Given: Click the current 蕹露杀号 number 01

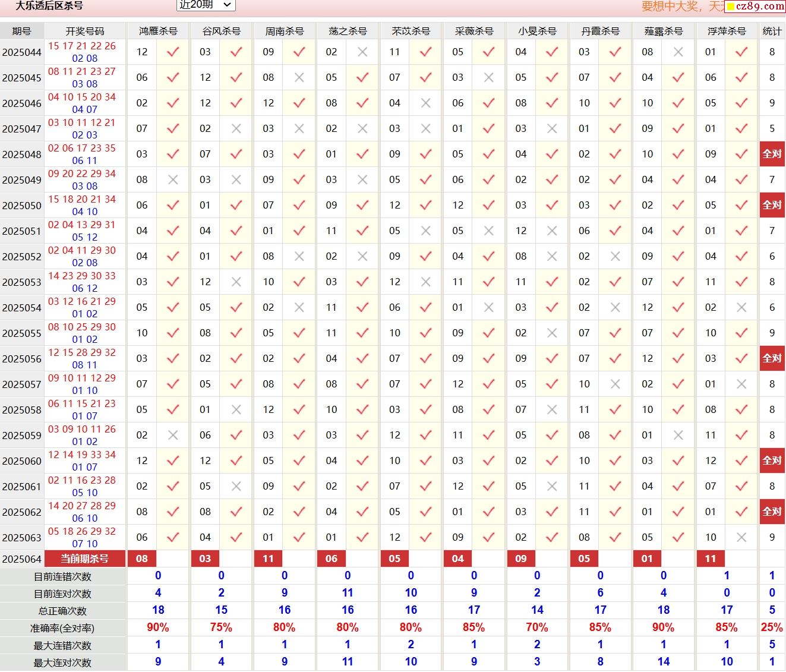Looking at the screenshot, I should point(648,559).
